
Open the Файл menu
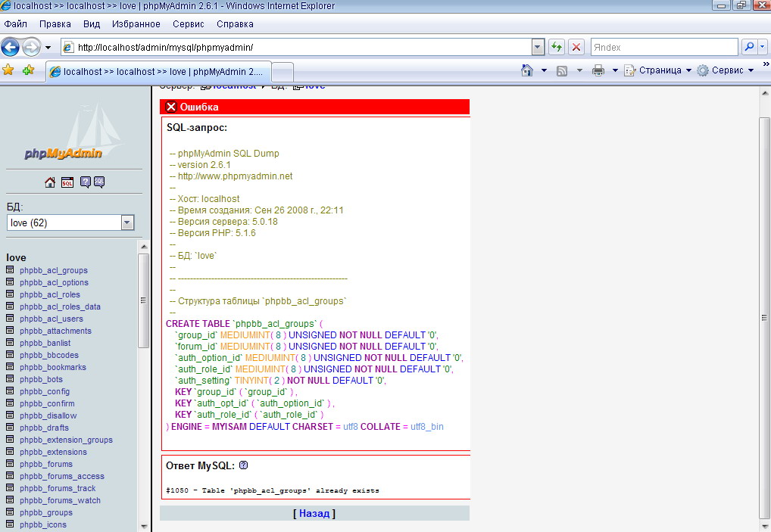point(16,24)
